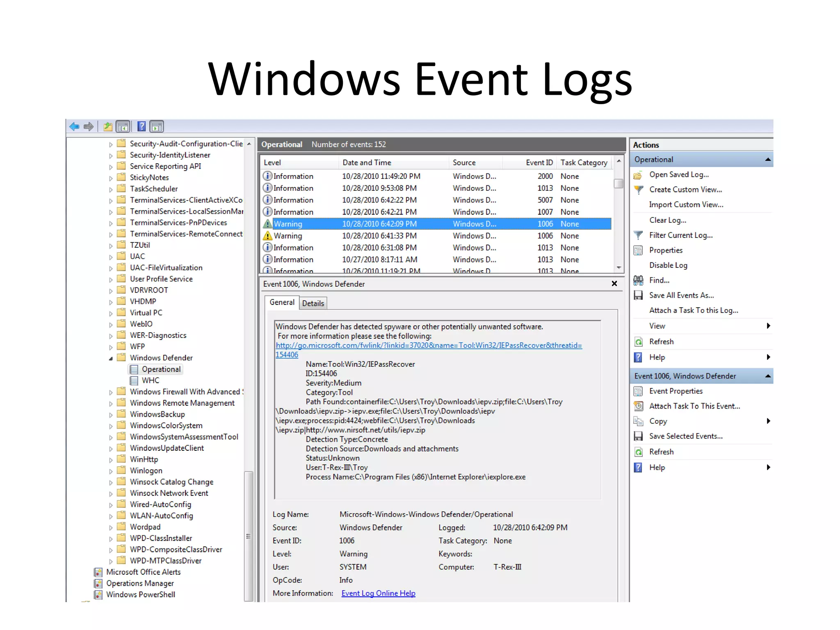
Task: Click the Show/Hide Action Pane icon
Action: (x=157, y=127)
